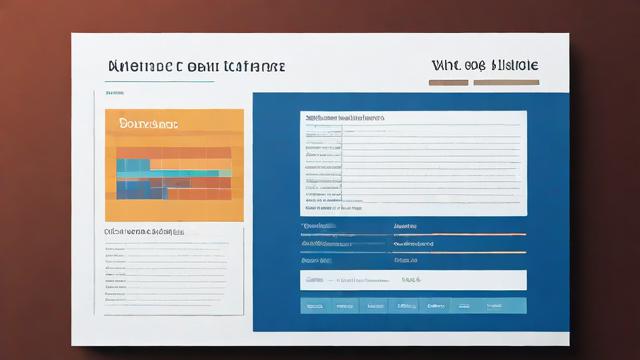
Task: Click the upper orange slider line in the blue panel
Action: point(460,235)
